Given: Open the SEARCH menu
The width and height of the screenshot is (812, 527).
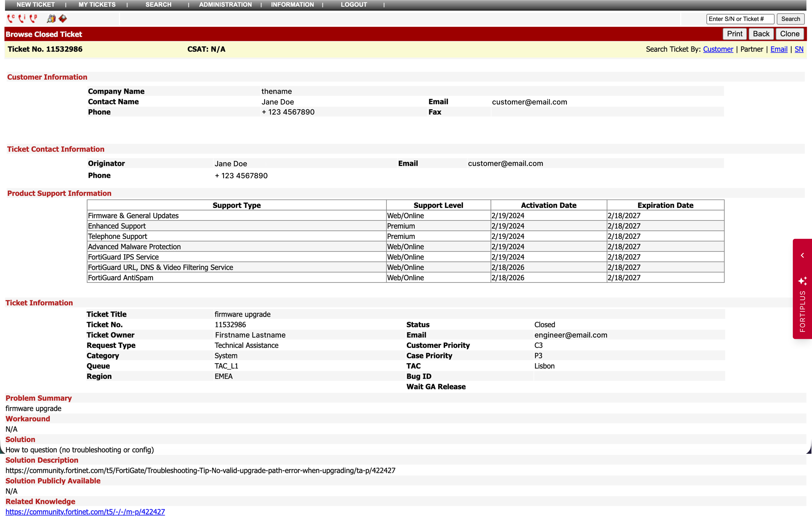Looking at the screenshot, I should (158, 5).
